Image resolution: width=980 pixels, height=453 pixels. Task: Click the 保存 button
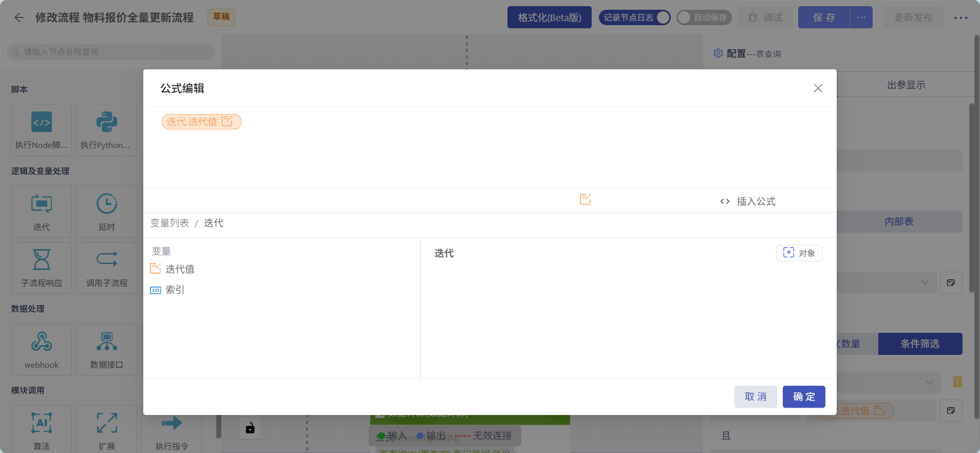click(824, 17)
